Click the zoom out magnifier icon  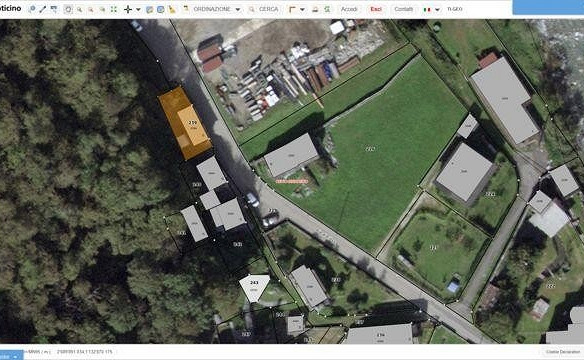[x=91, y=9]
